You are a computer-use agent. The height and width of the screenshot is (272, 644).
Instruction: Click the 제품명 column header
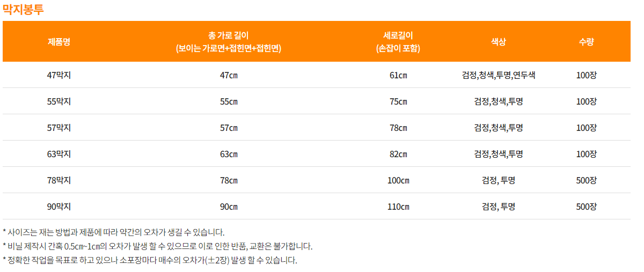pos(59,42)
